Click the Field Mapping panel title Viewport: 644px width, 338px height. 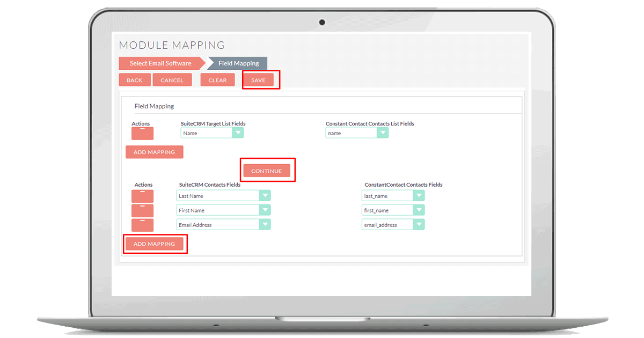154,106
